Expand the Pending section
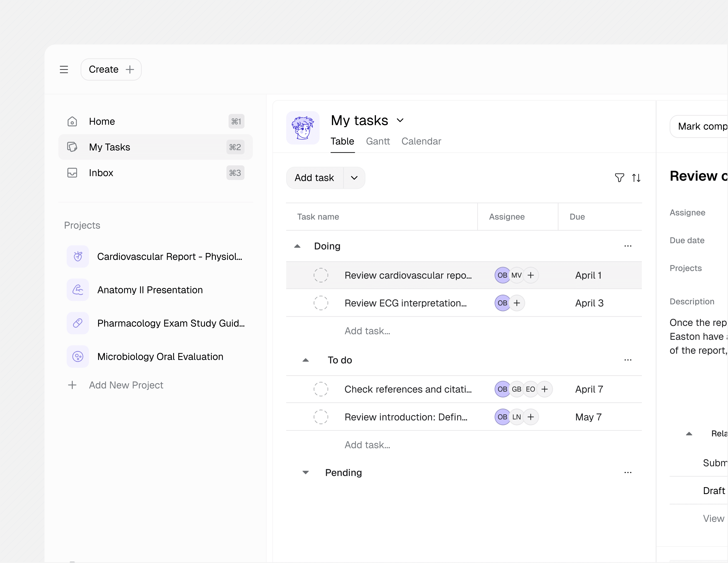The height and width of the screenshot is (563, 728). [x=305, y=472]
